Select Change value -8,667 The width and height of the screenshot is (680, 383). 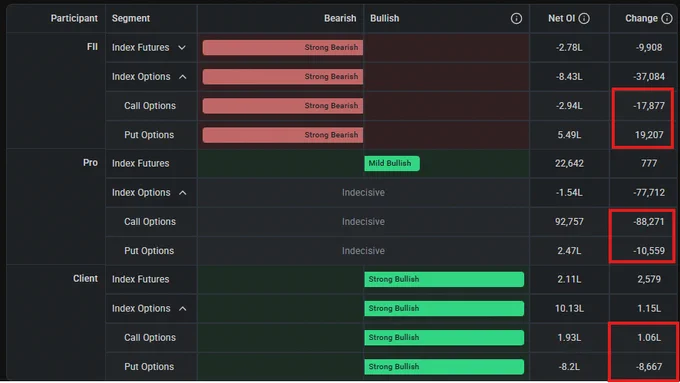(x=649, y=367)
